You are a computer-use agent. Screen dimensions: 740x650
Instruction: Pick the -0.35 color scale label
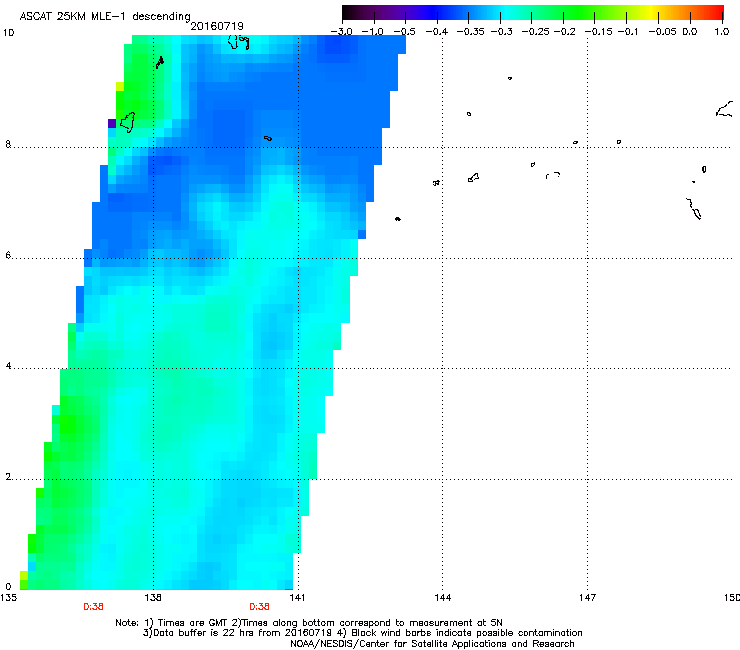tap(470, 32)
